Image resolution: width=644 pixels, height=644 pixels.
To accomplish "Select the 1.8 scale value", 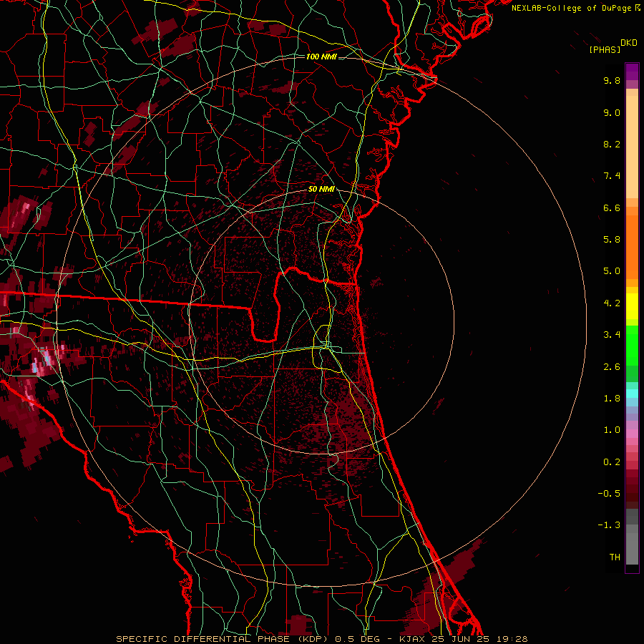I will coord(612,399).
